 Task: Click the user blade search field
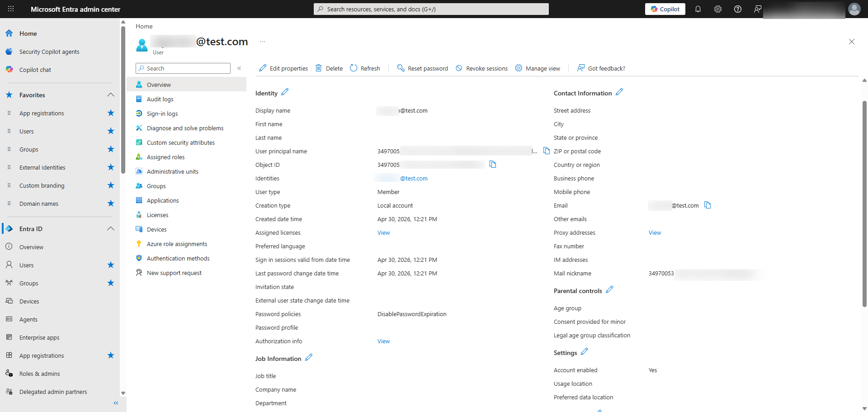click(x=183, y=68)
